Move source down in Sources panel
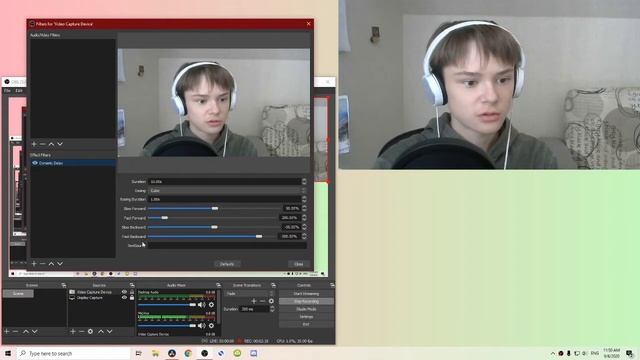 coord(109,331)
